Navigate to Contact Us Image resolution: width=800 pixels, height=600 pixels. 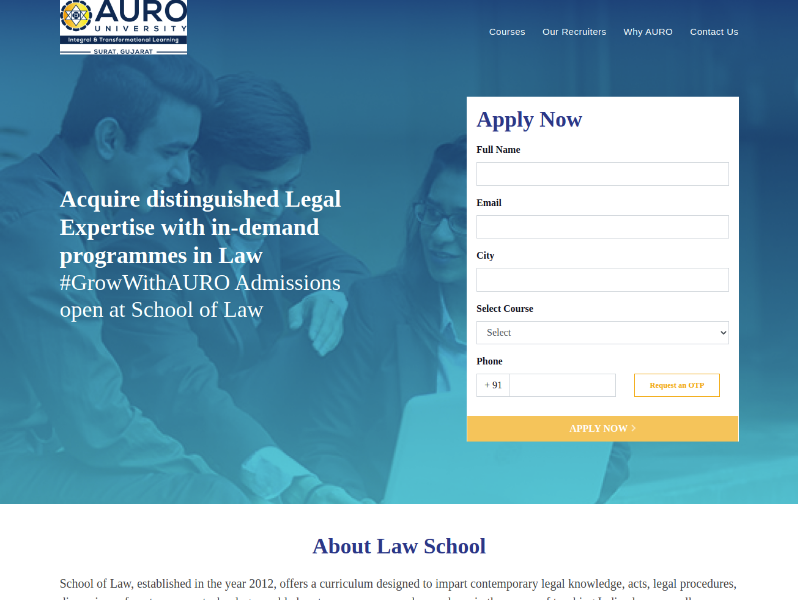coord(714,32)
